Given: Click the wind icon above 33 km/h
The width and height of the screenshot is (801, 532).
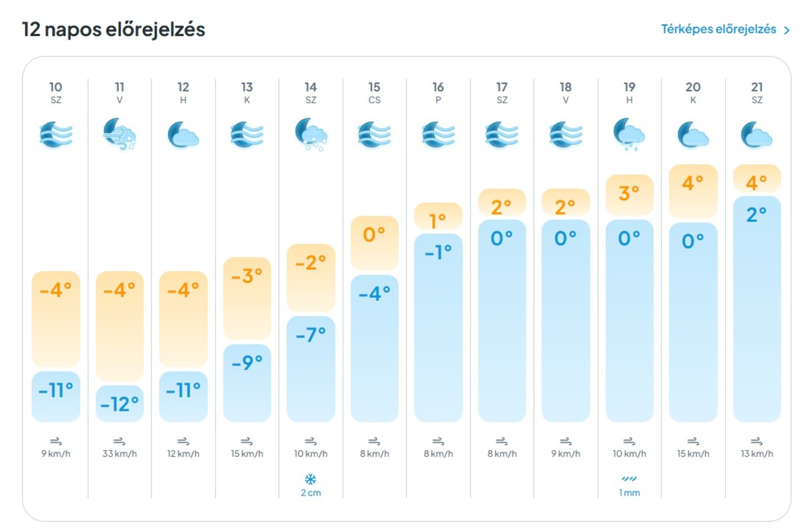Looking at the screenshot, I should [x=119, y=441].
